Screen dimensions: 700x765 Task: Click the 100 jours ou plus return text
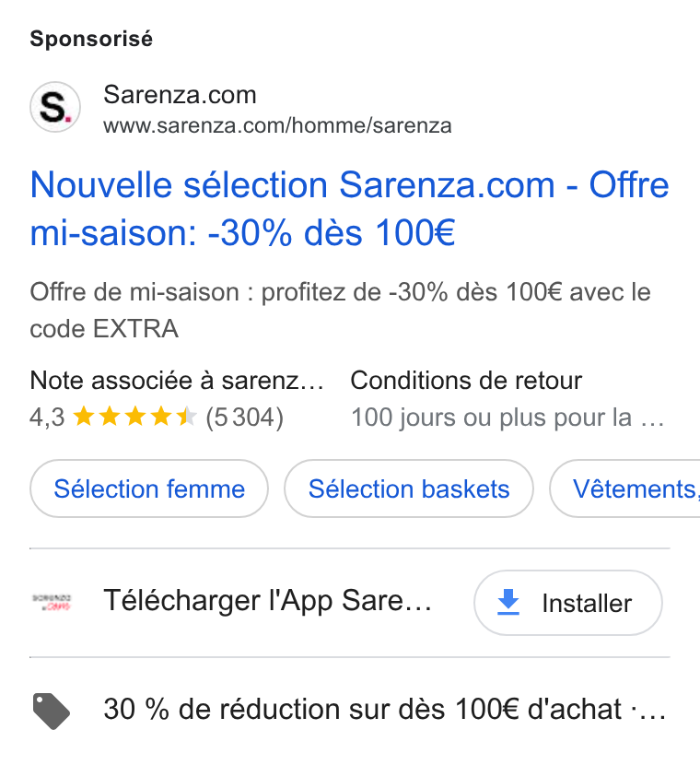[x=507, y=418]
